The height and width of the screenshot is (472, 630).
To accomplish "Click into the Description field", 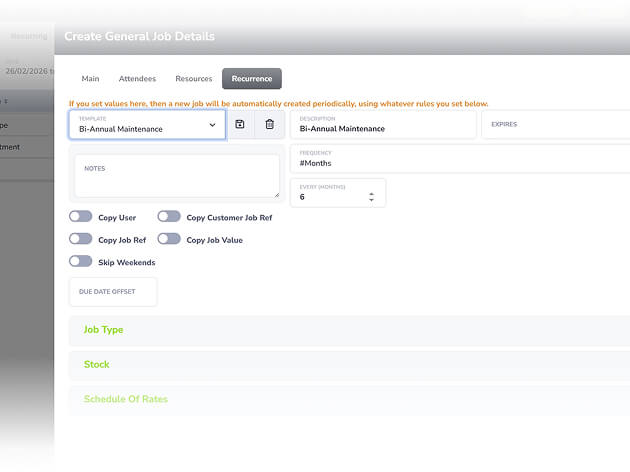I will pos(383,125).
